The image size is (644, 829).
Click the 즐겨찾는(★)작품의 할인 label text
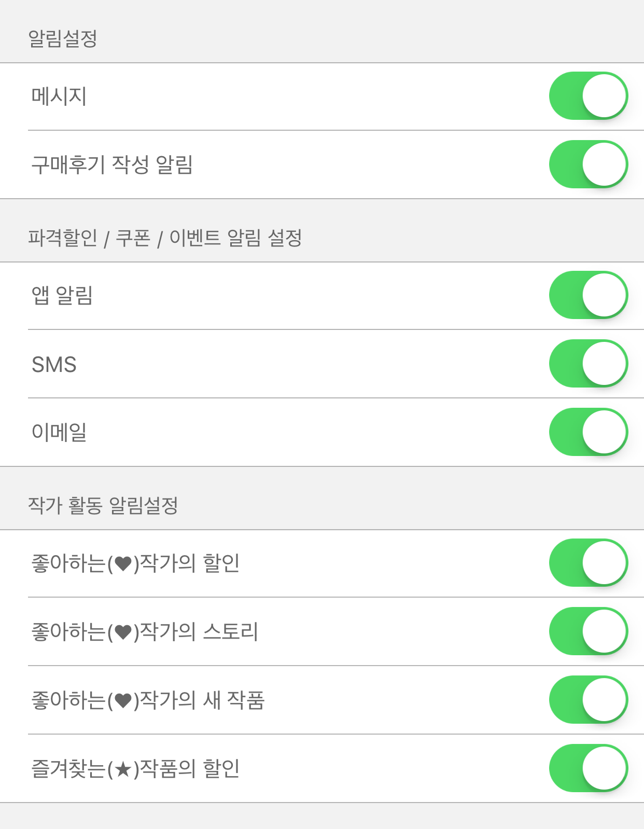point(135,769)
